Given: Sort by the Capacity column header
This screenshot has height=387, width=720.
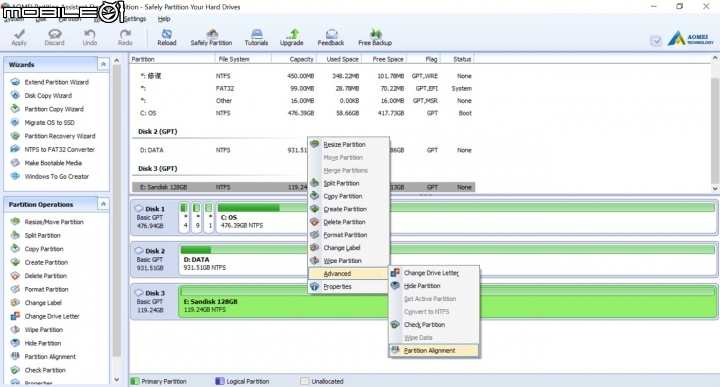Looking at the screenshot, I should point(294,59).
